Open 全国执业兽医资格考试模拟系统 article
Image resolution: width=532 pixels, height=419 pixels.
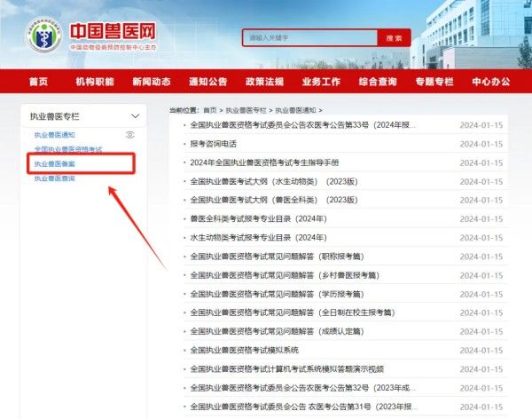[246, 350]
